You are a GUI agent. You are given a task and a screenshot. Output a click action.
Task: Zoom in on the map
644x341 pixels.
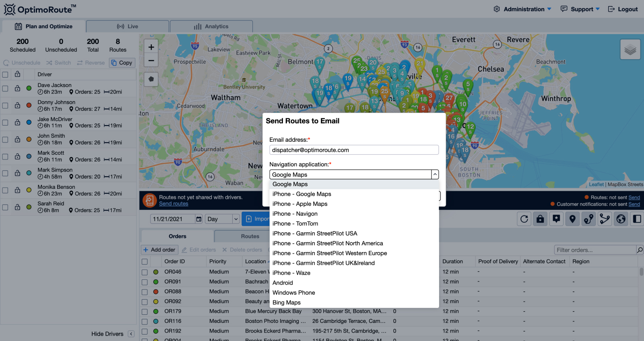(151, 47)
